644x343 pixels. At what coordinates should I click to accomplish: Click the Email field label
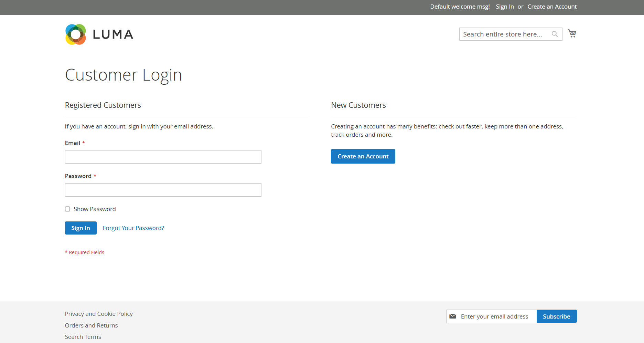[x=73, y=143]
